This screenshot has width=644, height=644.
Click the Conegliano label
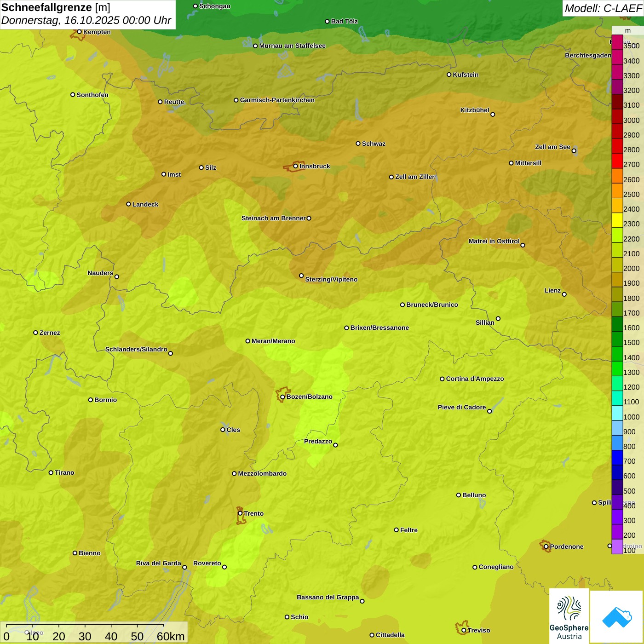(x=496, y=567)
